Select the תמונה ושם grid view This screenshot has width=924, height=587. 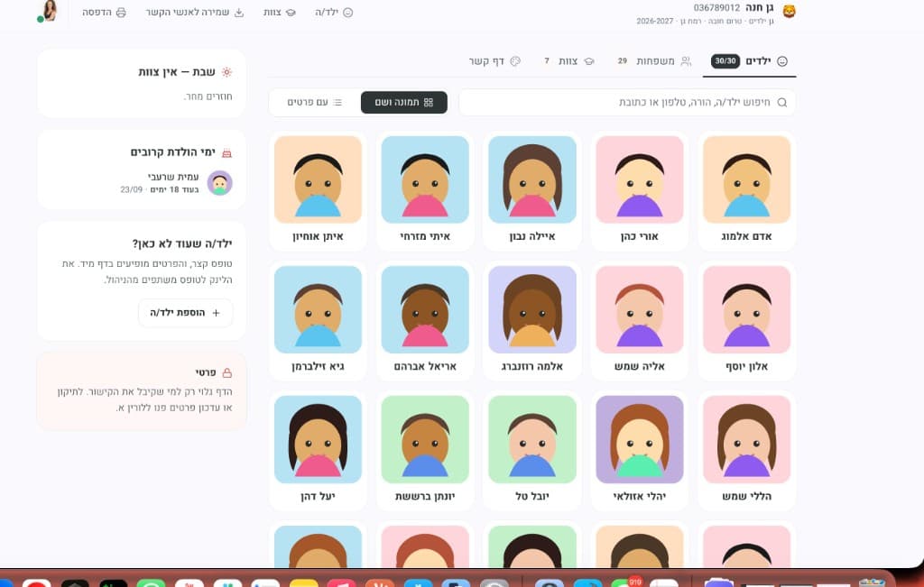(404, 103)
